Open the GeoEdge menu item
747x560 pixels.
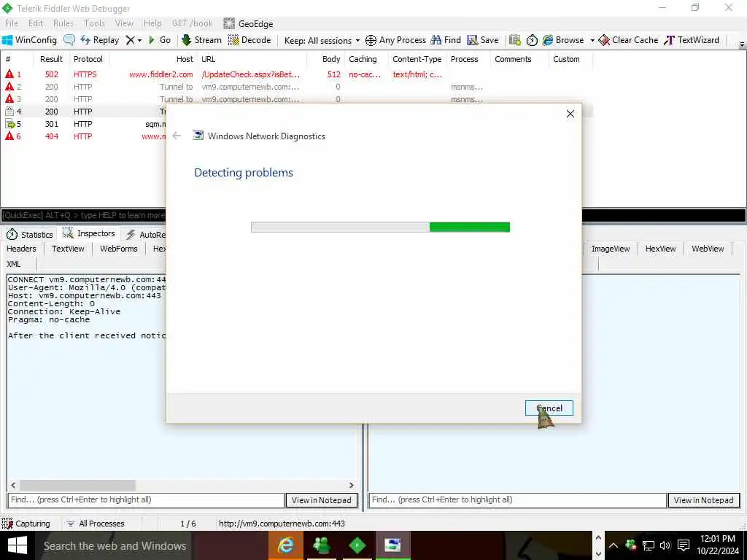tap(248, 23)
